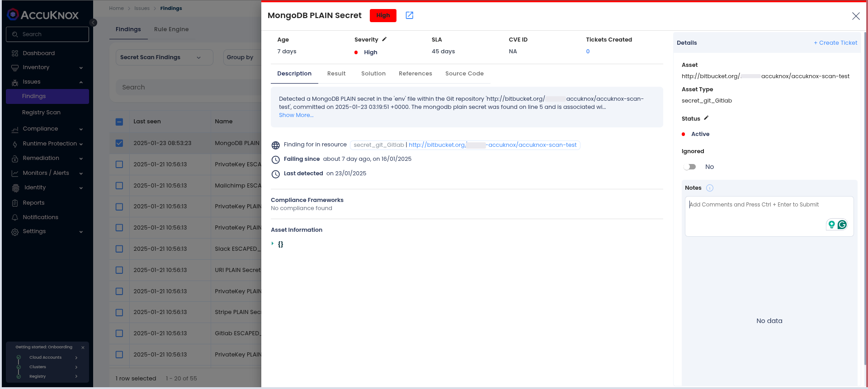
Task: Click the Notes info icon
Action: 710,188
